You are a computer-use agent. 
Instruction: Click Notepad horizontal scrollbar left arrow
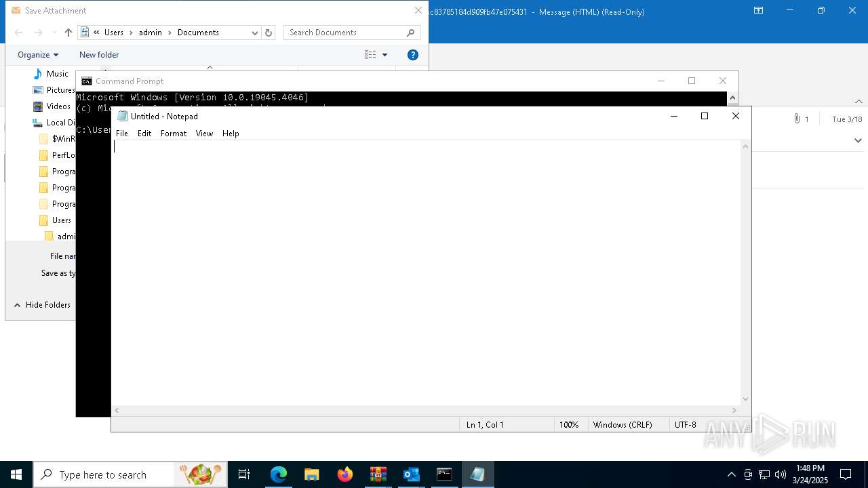pyautogui.click(x=117, y=410)
